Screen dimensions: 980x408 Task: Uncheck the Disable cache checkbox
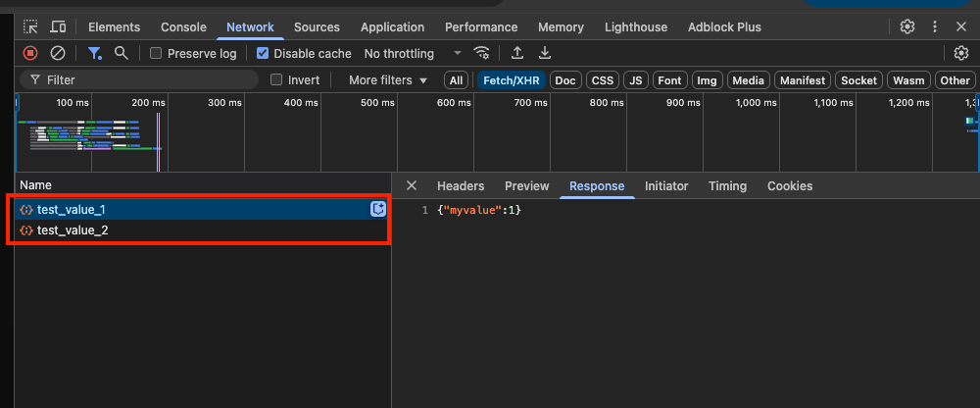pyautogui.click(x=262, y=53)
